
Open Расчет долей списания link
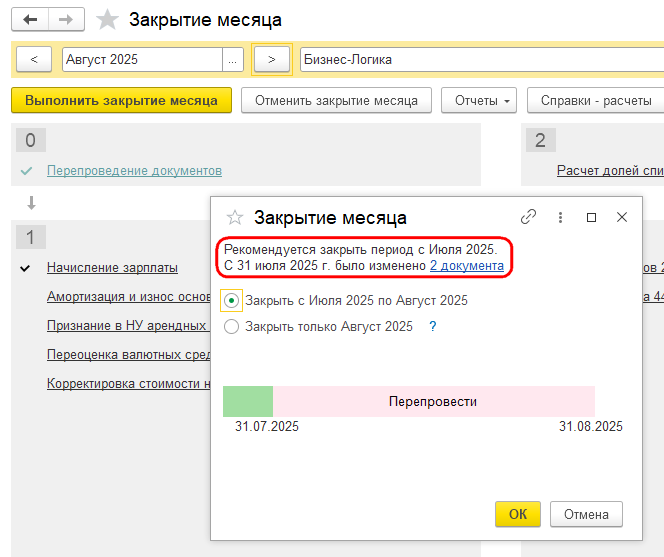(610, 170)
